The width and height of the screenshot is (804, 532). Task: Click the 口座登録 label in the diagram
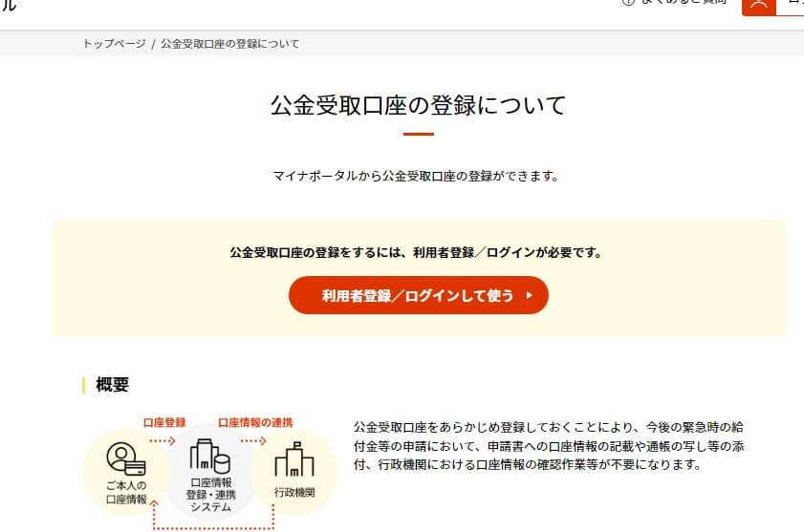[163, 422]
